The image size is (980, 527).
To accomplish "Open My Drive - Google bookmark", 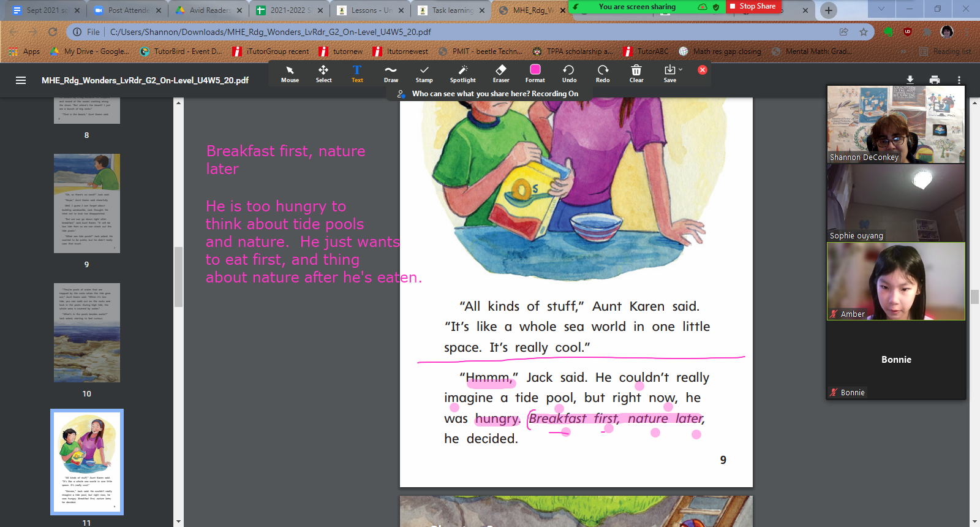I will point(90,51).
